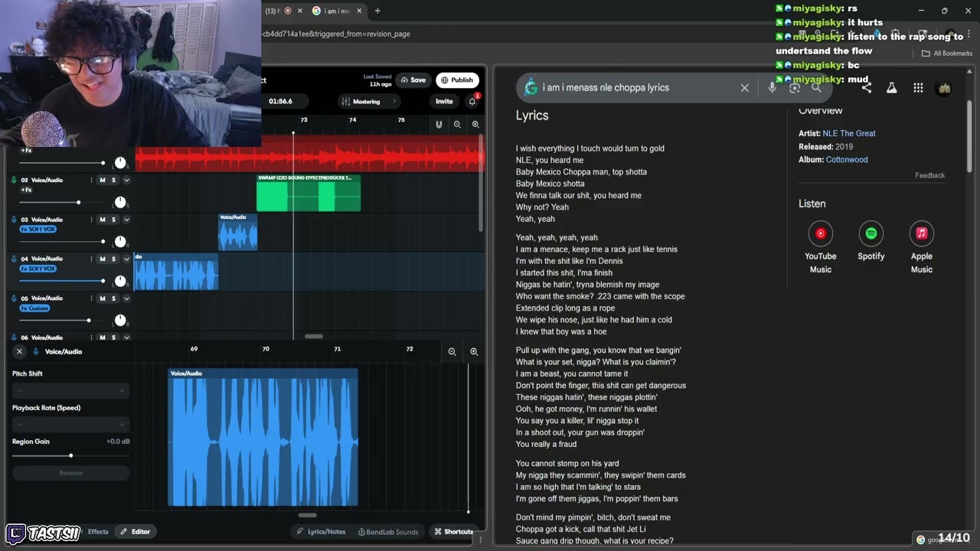Open the Cottonwood album link
Viewport: 980px width, 551px height.
(x=847, y=159)
